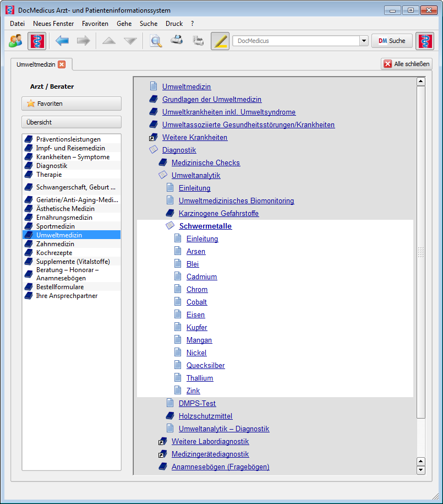Click the fax/multi-print icon in toolbar

[x=198, y=41]
